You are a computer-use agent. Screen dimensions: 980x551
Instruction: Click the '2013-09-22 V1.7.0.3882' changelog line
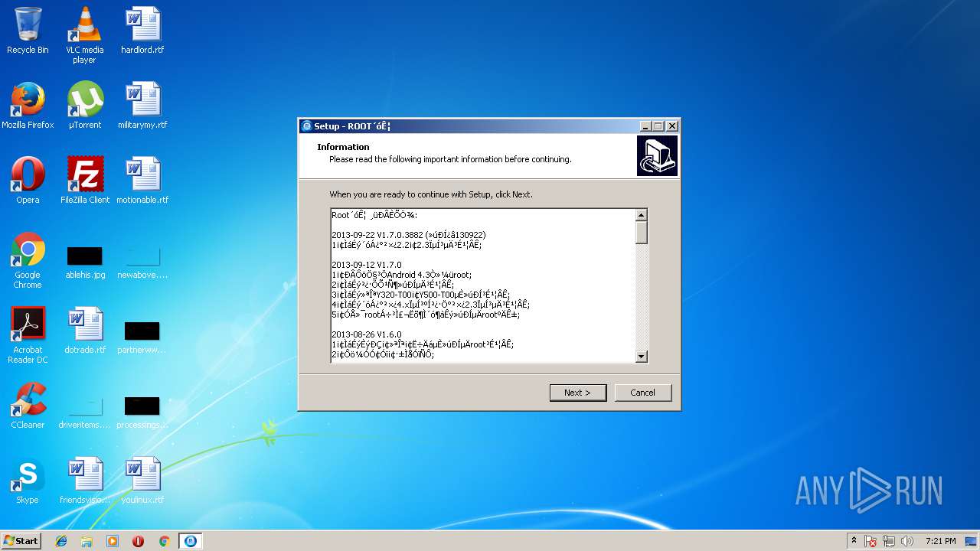409,235
